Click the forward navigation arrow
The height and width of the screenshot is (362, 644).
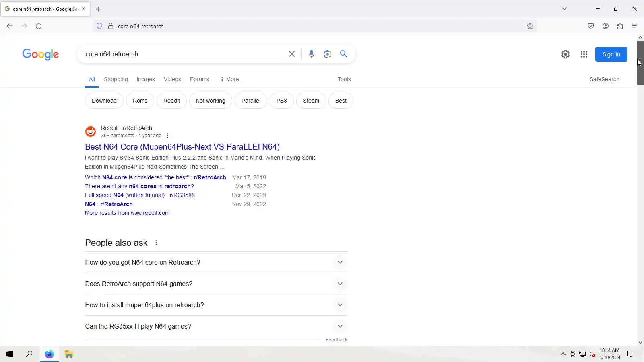[24, 26]
